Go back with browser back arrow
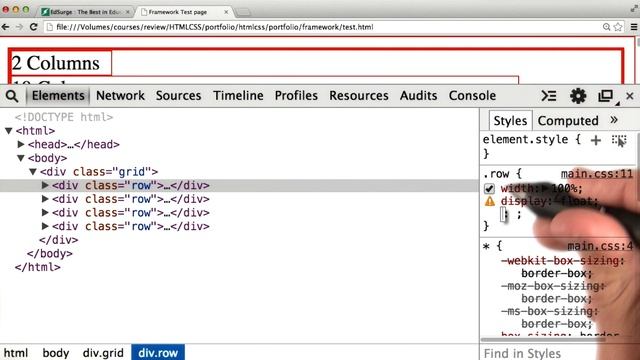Image resolution: width=640 pixels, height=360 pixels. pos(6,27)
